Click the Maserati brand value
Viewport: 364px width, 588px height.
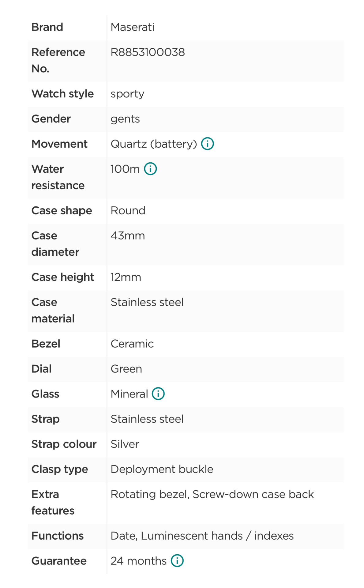point(132,27)
